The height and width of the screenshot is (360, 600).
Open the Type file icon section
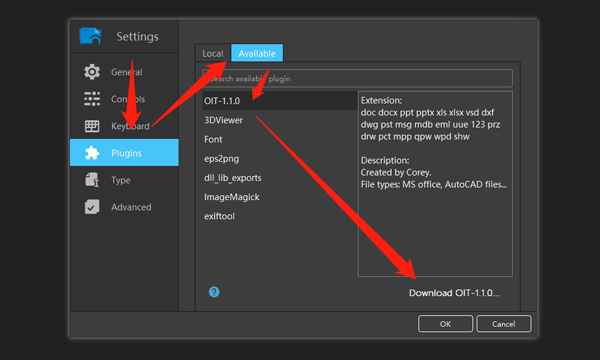click(x=92, y=180)
